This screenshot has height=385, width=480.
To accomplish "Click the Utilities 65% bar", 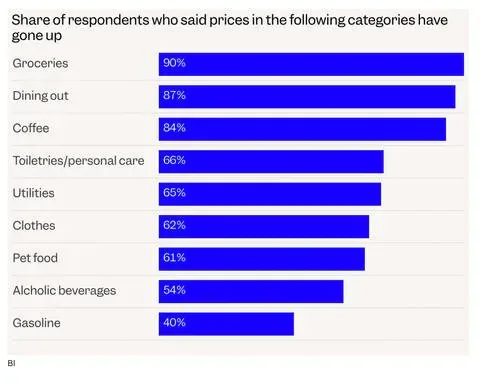I will coord(270,194).
